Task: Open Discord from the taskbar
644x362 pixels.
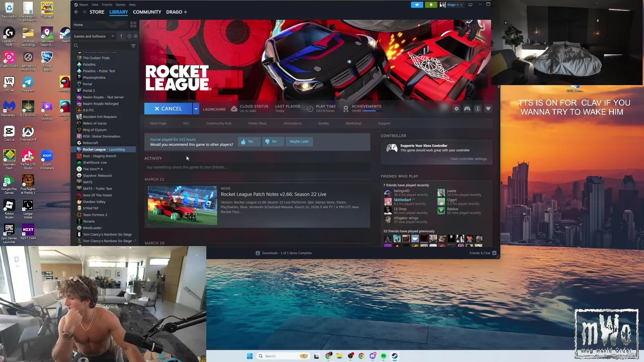Action: point(372,356)
